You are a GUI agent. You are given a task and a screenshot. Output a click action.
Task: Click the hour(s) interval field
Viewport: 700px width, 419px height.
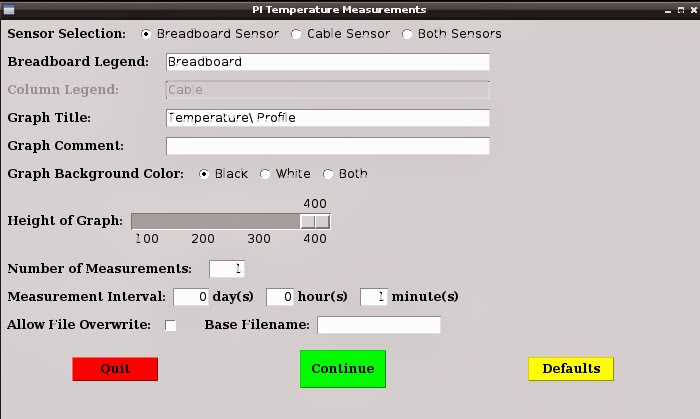(280, 297)
